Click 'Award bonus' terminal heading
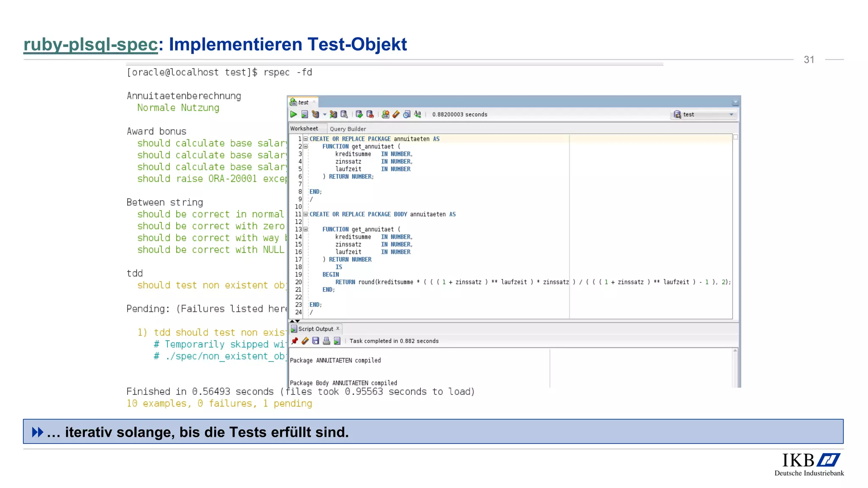 [x=156, y=131]
